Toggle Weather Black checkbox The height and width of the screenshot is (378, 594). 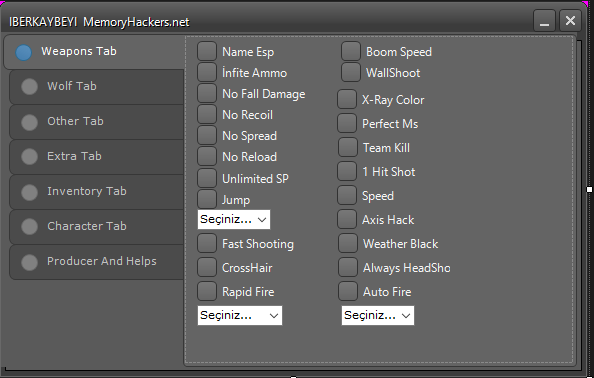[x=348, y=243]
